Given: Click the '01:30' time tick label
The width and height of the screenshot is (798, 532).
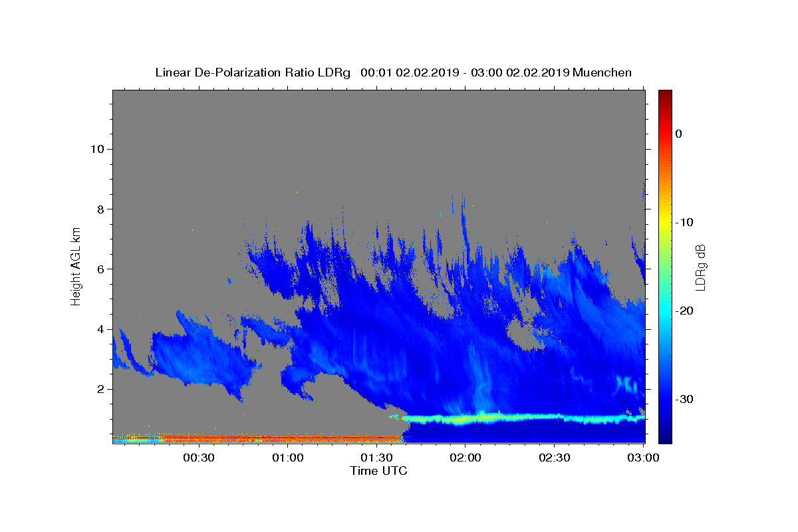Looking at the screenshot, I should point(376,458).
